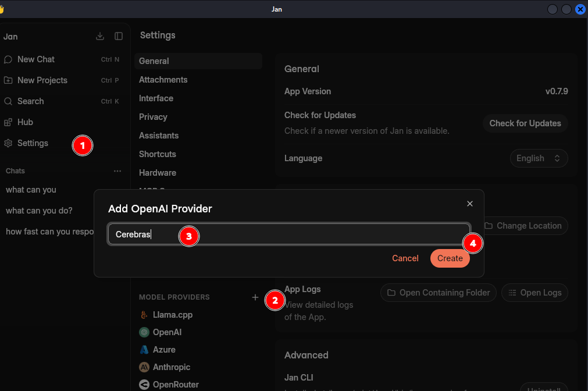Screen dimensions: 588x391
Task: Open chat "how fast can you respo"
Action: 49,232
